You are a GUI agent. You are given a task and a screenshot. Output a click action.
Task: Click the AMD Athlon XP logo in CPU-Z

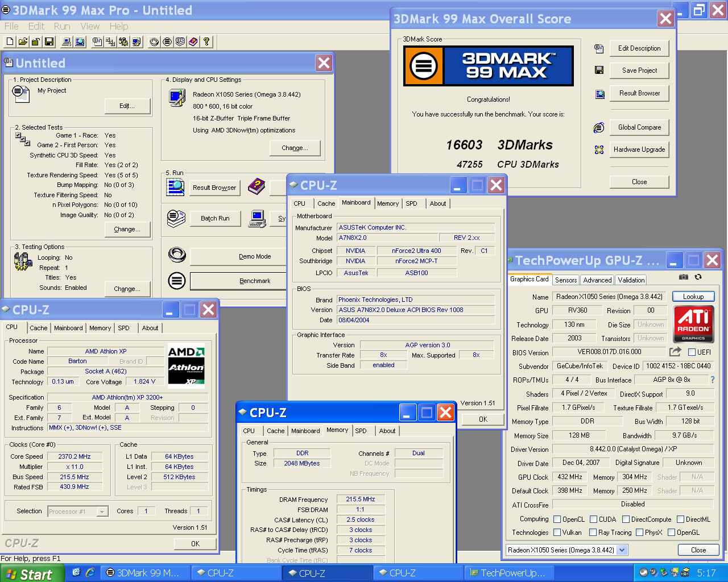pos(187,365)
